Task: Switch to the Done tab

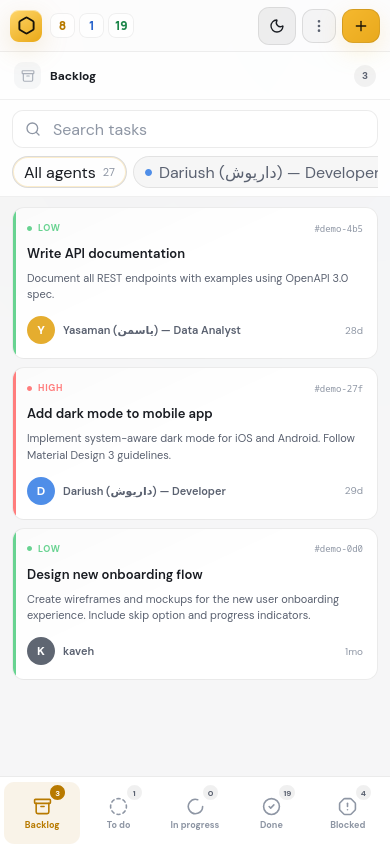Action: [271, 813]
